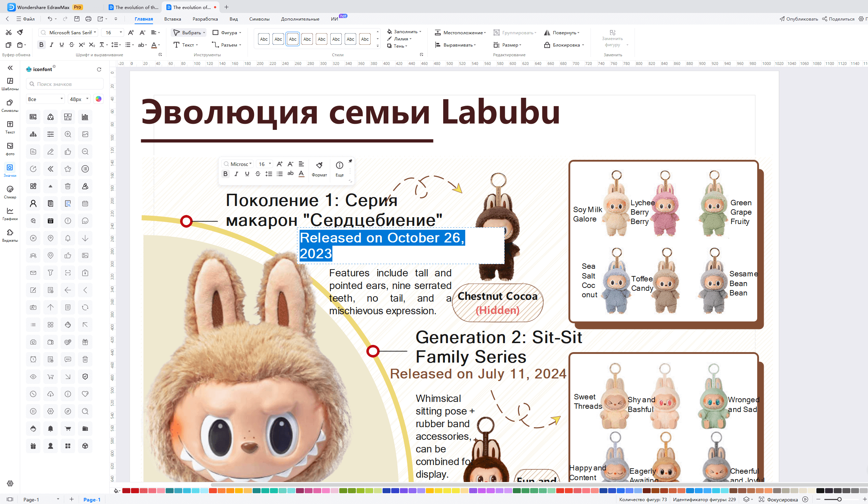This screenshot has height=504, width=868.
Task: Select the Format Painter brush icon
Action: click(x=20, y=32)
